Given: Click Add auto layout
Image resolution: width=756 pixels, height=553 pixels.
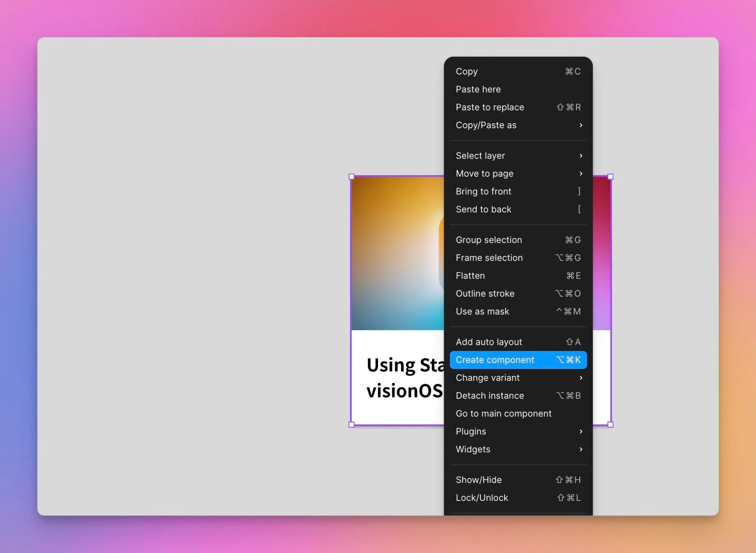Looking at the screenshot, I should (x=489, y=342).
